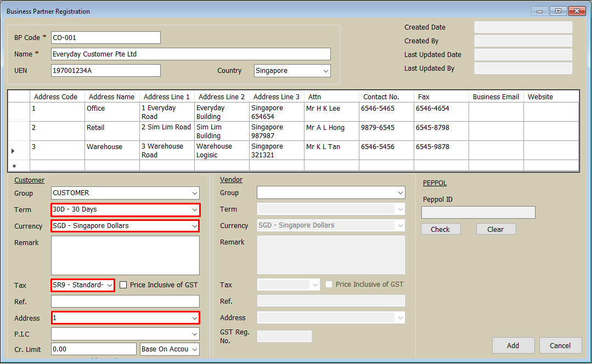
Task: Click the Sim Lim Building cell
Action: [222, 131]
